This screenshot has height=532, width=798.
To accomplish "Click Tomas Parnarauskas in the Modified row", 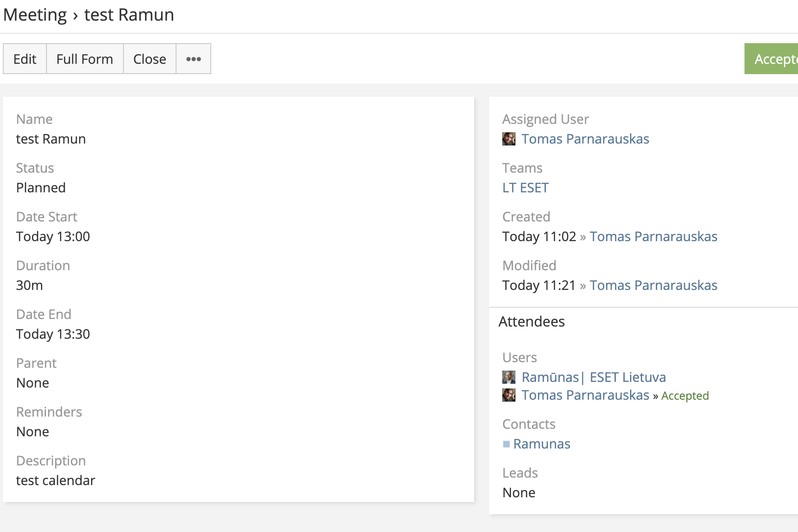I will click(x=653, y=285).
